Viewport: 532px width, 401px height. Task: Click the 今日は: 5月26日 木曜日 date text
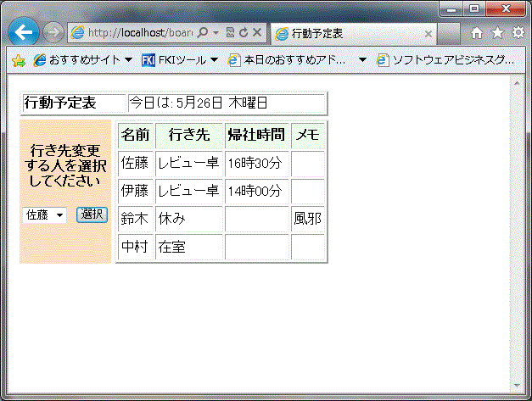(199, 103)
